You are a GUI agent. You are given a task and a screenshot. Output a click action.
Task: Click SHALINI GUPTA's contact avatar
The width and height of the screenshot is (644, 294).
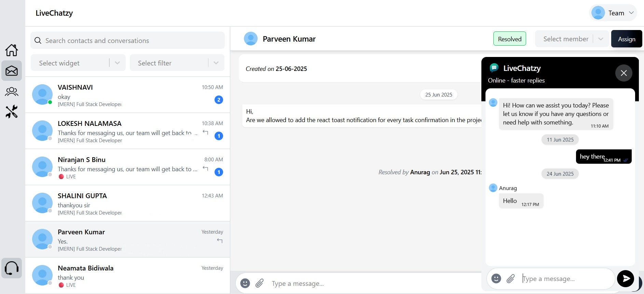[42, 203]
